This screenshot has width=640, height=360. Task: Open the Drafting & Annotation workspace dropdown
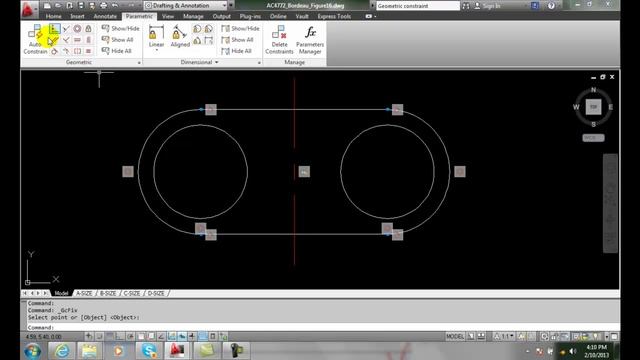tap(186, 6)
